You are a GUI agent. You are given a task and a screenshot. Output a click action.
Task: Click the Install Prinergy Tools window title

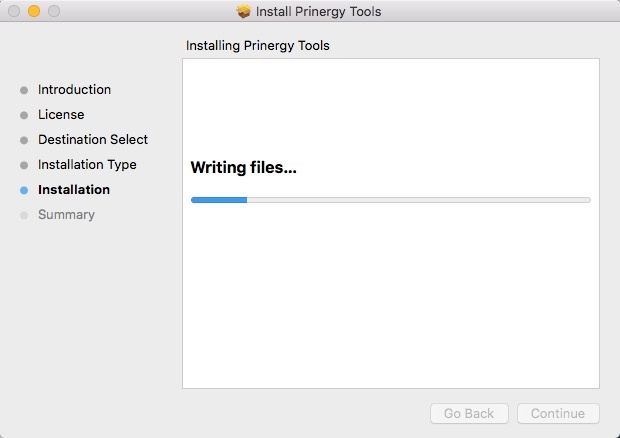318,12
